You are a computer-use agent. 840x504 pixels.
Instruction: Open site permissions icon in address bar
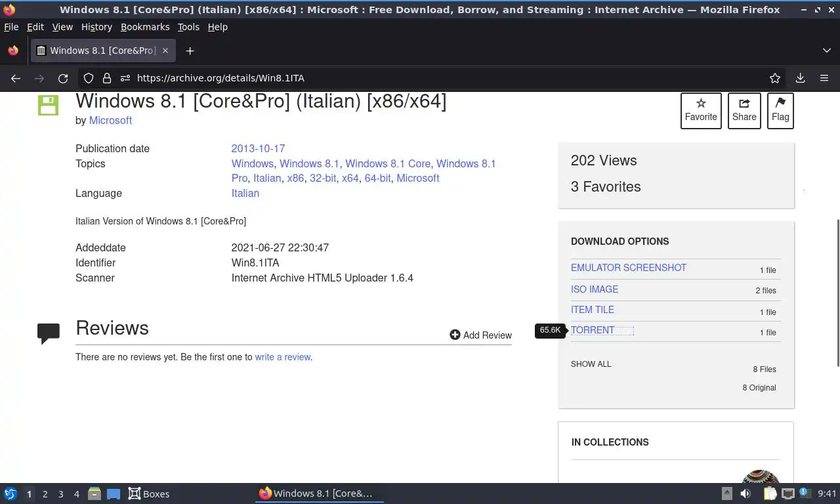[x=125, y=78]
